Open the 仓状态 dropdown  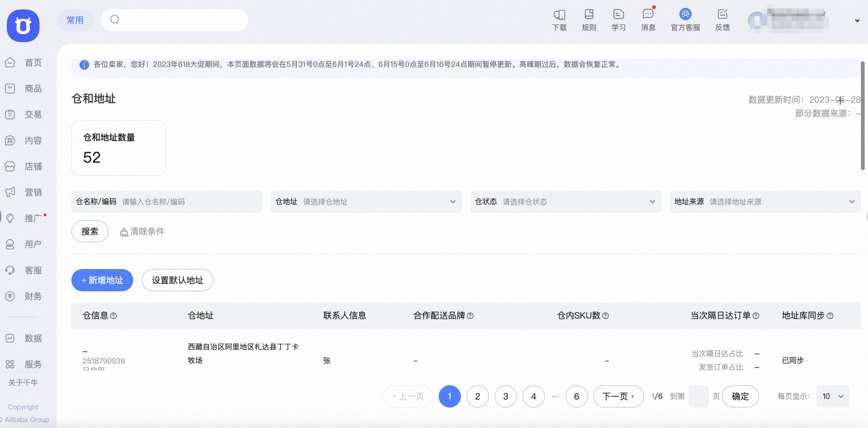566,202
